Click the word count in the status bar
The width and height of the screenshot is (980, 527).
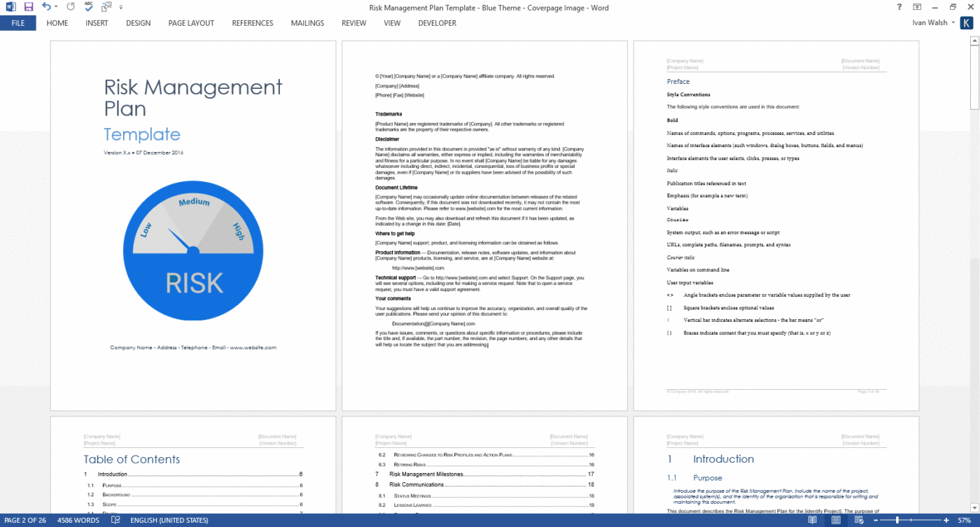(77, 520)
